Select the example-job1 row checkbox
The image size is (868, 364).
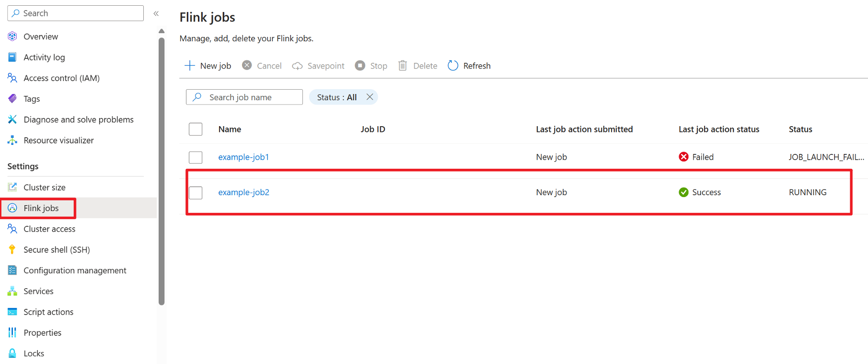tap(196, 157)
